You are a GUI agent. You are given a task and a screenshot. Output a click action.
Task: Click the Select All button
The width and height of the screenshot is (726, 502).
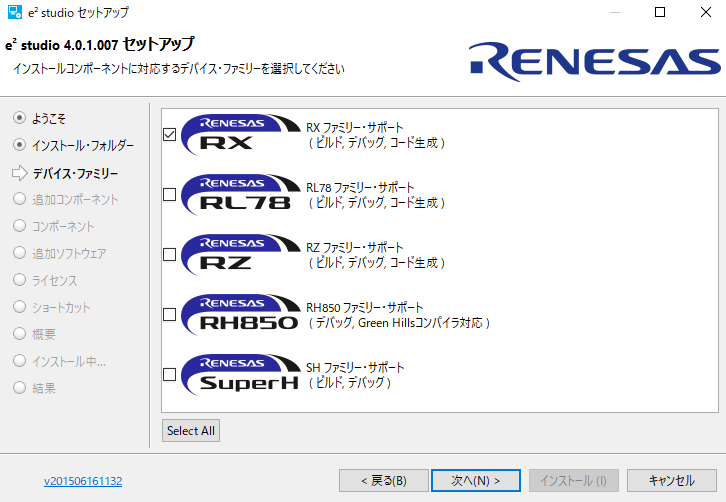[191, 431]
